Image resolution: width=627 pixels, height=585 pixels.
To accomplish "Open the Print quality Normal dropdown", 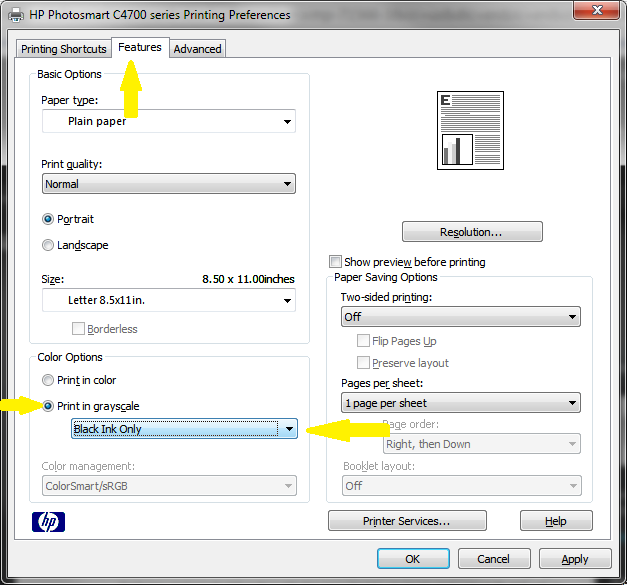I will tap(169, 184).
